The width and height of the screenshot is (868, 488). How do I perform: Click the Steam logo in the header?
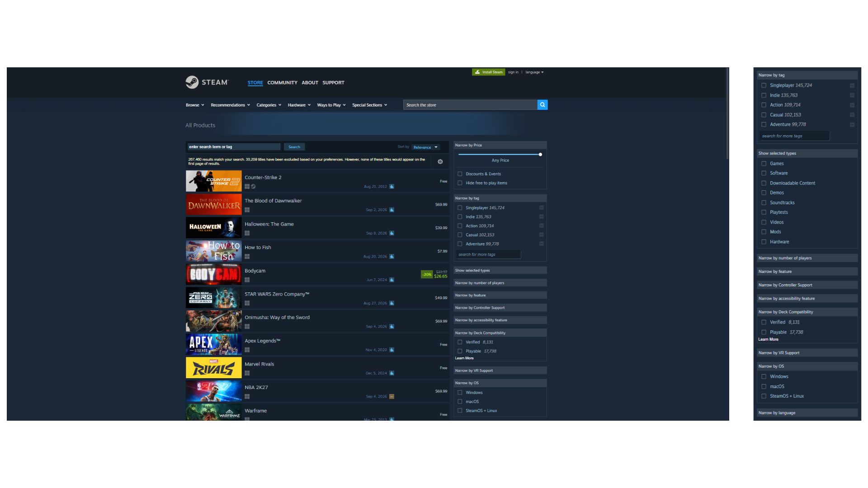tap(207, 82)
